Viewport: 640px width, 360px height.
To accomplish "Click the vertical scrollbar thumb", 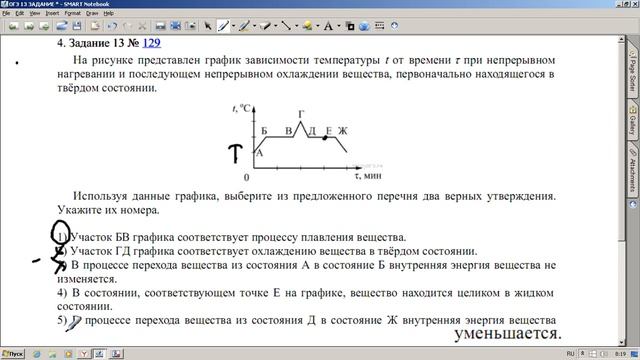I will point(621,141).
